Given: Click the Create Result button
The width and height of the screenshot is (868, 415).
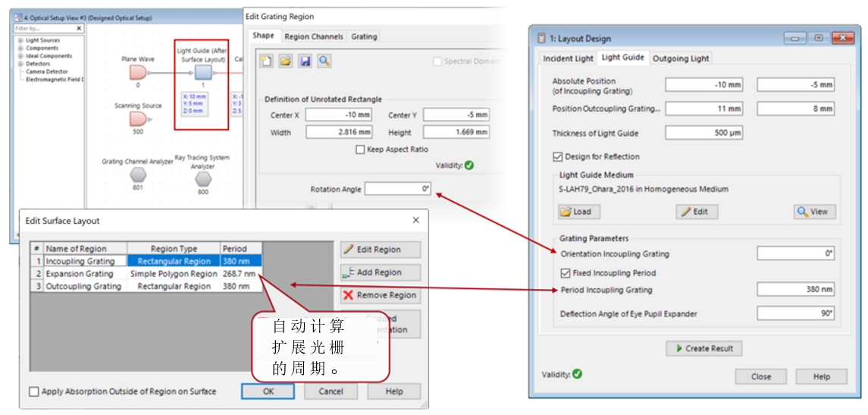Looking at the screenshot, I should tap(704, 348).
